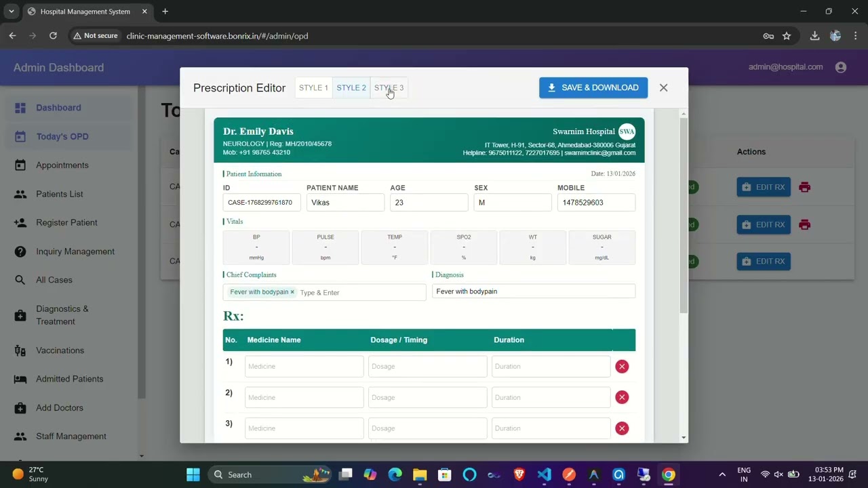The height and width of the screenshot is (488, 868).
Task: Delete medicine row 2 with red X
Action: tap(622, 397)
